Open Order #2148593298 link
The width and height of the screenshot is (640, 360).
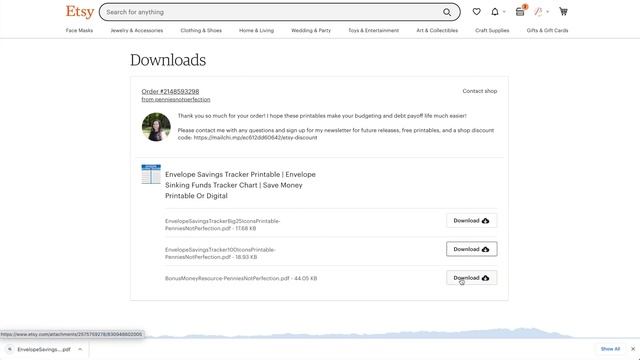[170, 91]
